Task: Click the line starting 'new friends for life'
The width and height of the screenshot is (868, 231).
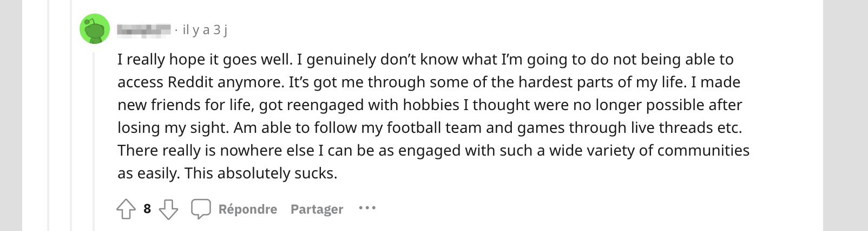Action: point(430,105)
